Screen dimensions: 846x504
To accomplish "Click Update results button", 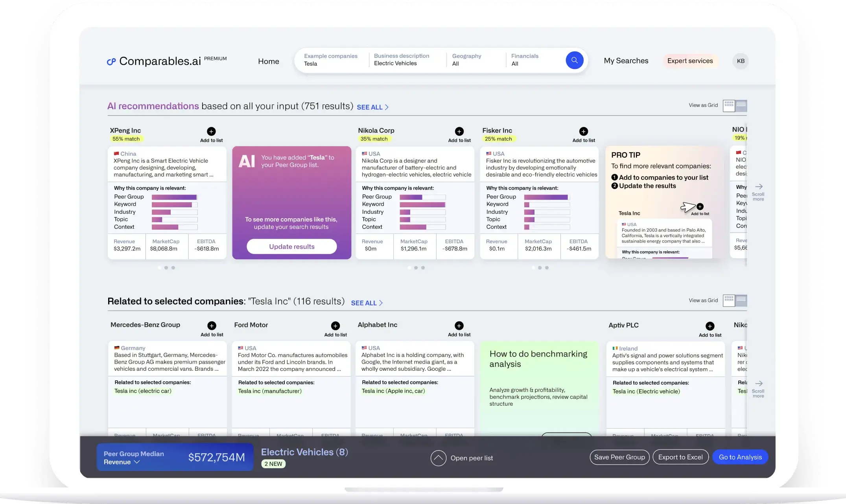I will [x=291, y=246].
